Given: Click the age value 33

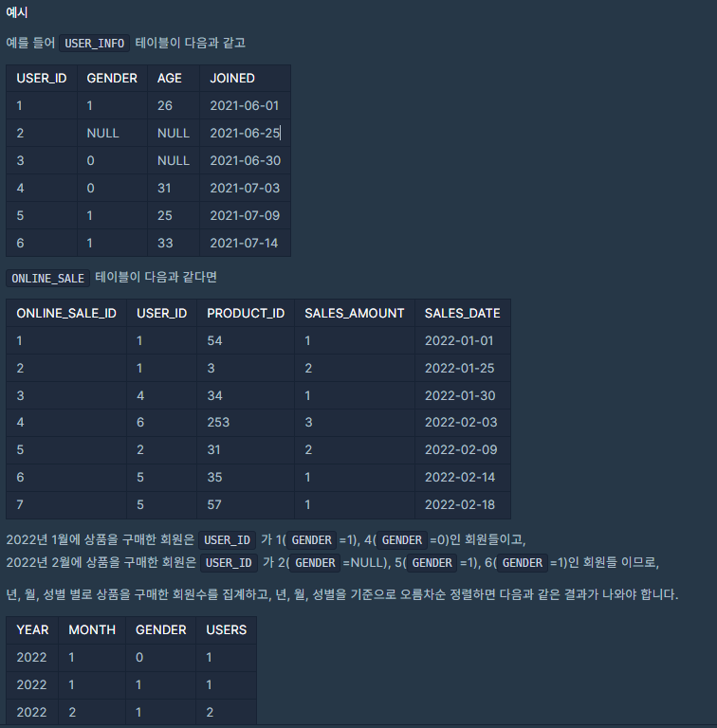Looking at the screenshot, I should pos(165,243).
